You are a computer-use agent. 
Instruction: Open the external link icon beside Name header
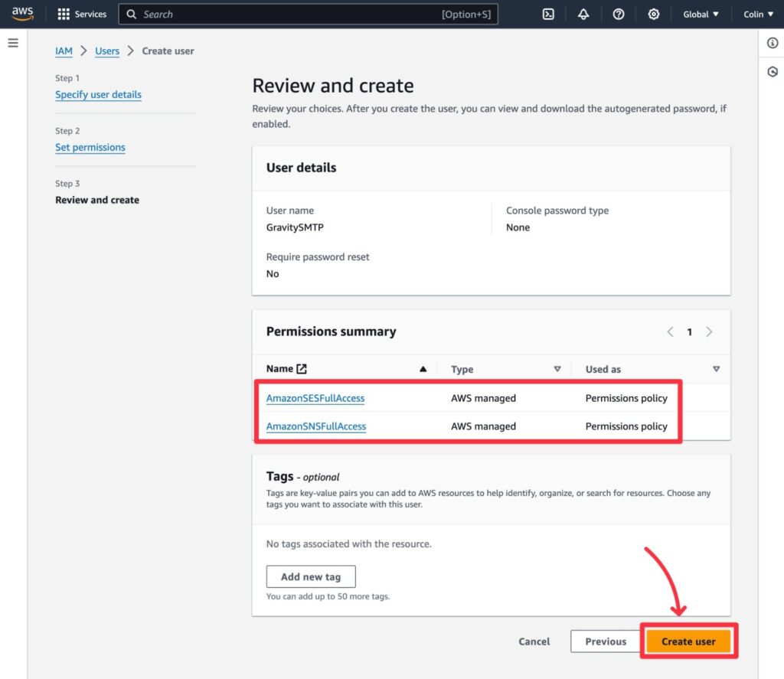pyautogui.click(x=302, y=368)
